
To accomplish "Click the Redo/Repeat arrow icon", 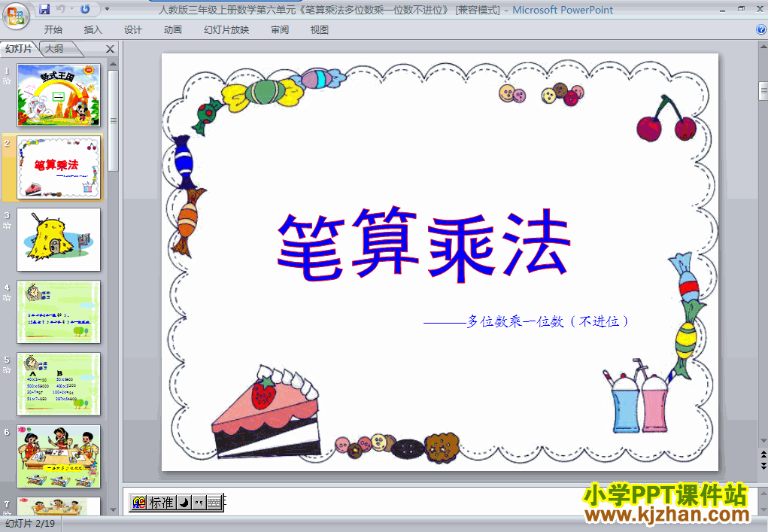I will click(85, 9).
